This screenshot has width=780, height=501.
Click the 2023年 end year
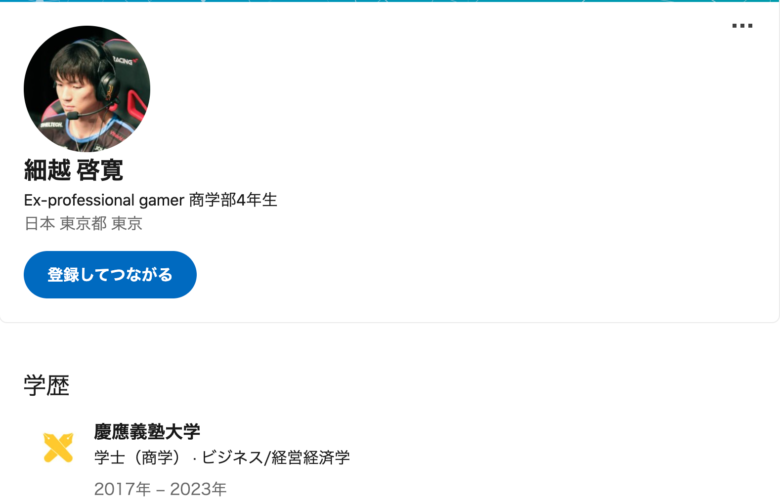click(197, 489)
